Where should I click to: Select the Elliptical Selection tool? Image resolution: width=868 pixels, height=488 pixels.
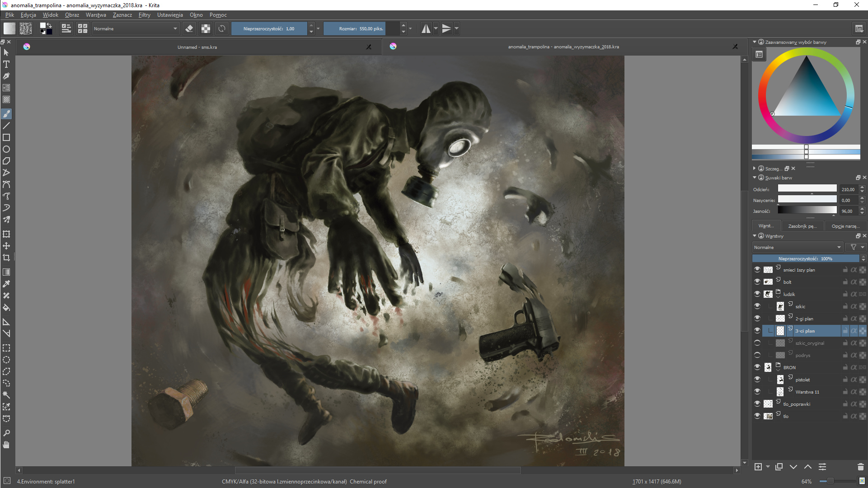[6, 360]
